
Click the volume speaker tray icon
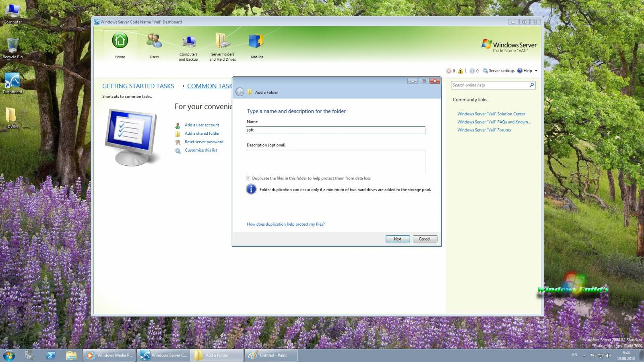(608, 356)
